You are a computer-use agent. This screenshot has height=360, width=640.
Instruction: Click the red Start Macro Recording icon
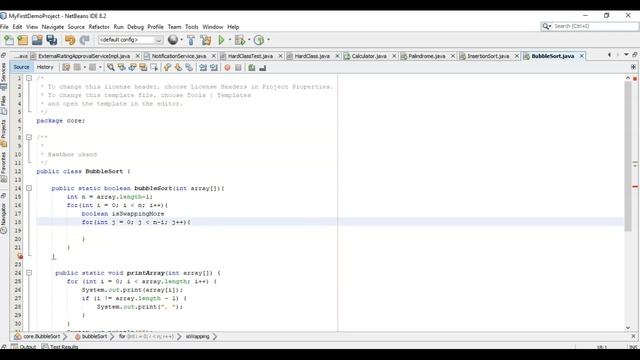click(x=227, y=67)
